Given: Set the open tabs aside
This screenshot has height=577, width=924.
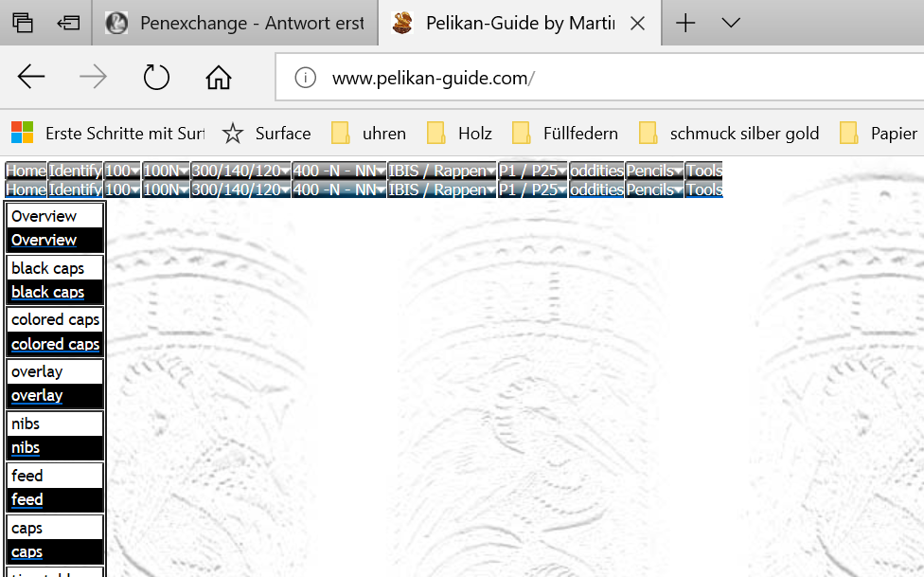Looking at the screenshot, I should (x=68, y=23).
